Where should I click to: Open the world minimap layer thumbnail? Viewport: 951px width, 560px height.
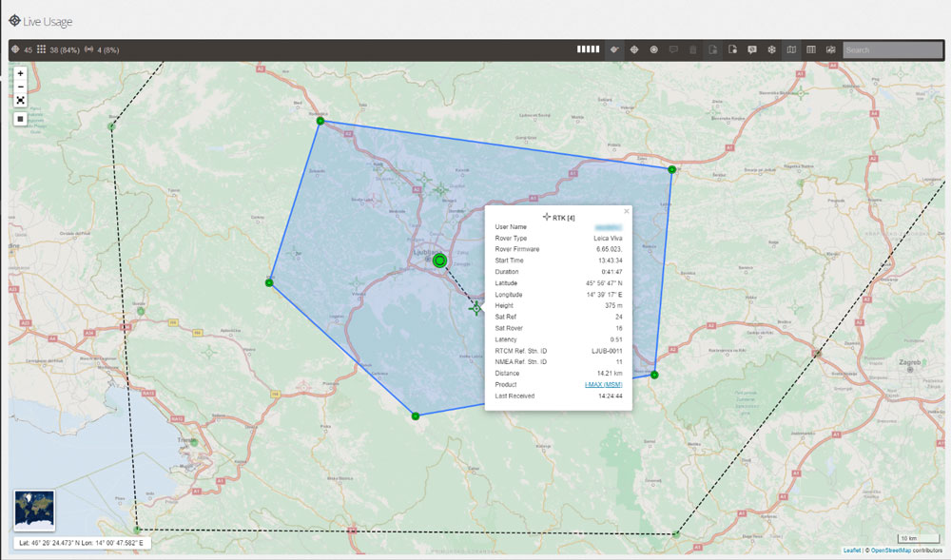[x=34, y=510]
